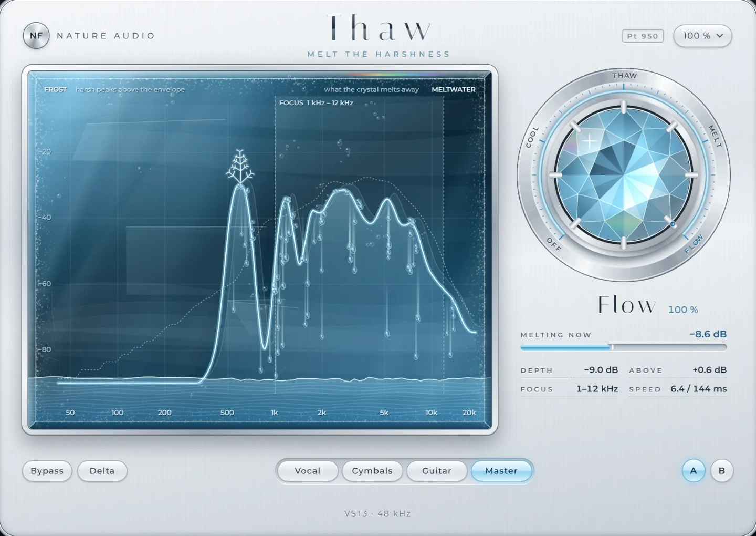Click the Depth value -9.0 dB

601,370
